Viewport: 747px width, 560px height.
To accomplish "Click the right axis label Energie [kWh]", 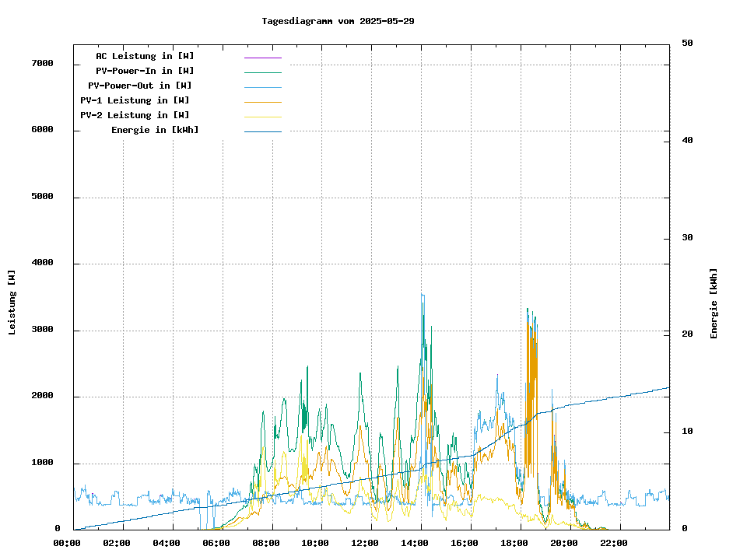I will pyautogui.click(x=714, y=303).
